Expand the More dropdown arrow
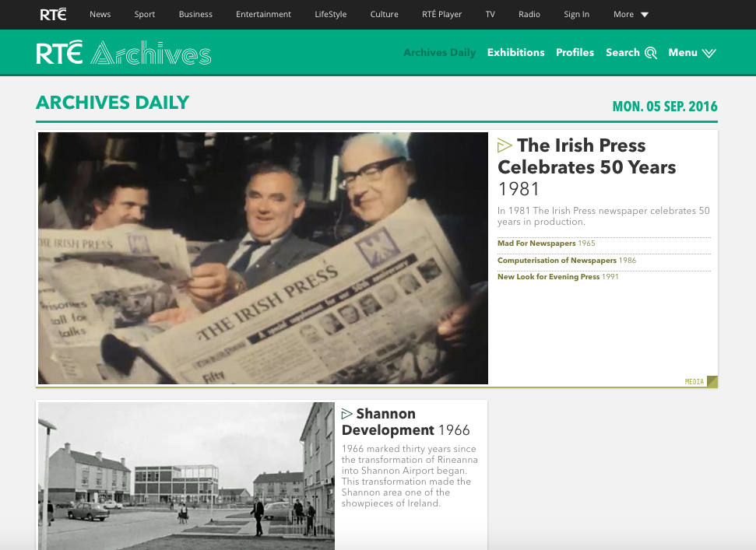This screenshot has width=756, height=550. (x=645, y=15)
